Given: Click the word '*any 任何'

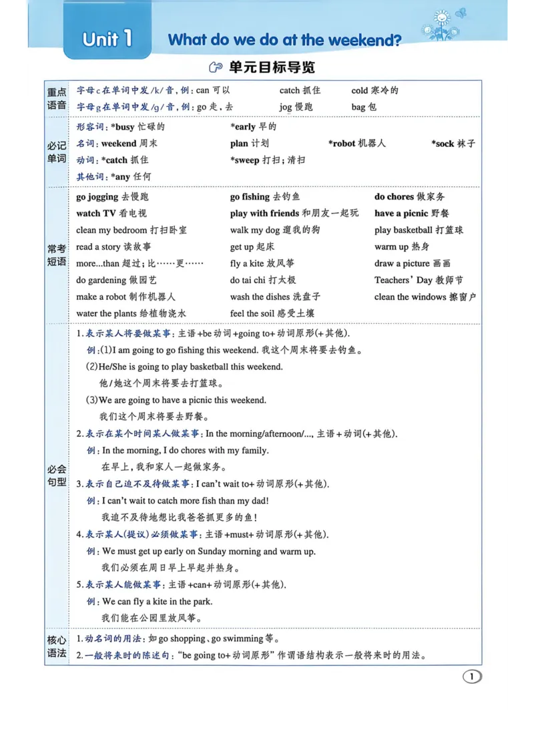Looking at the screenshot, I should (131, 177).
